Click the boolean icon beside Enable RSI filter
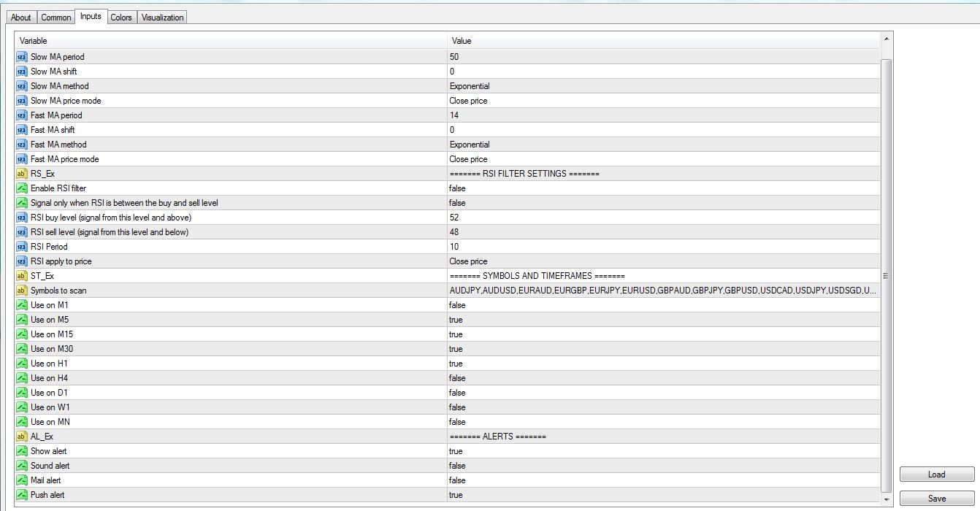 (x=22, y=188)
